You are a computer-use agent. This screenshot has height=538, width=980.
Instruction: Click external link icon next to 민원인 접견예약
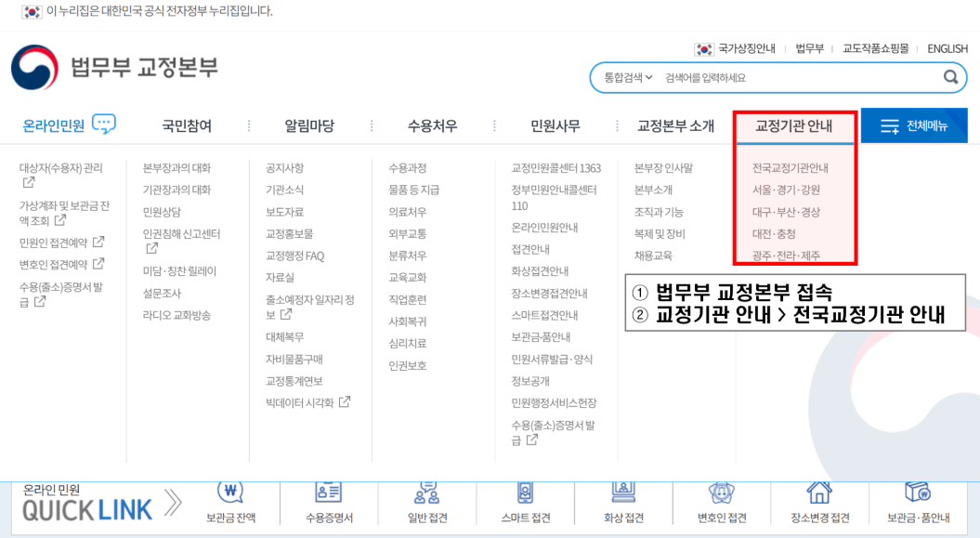point(98,242)
